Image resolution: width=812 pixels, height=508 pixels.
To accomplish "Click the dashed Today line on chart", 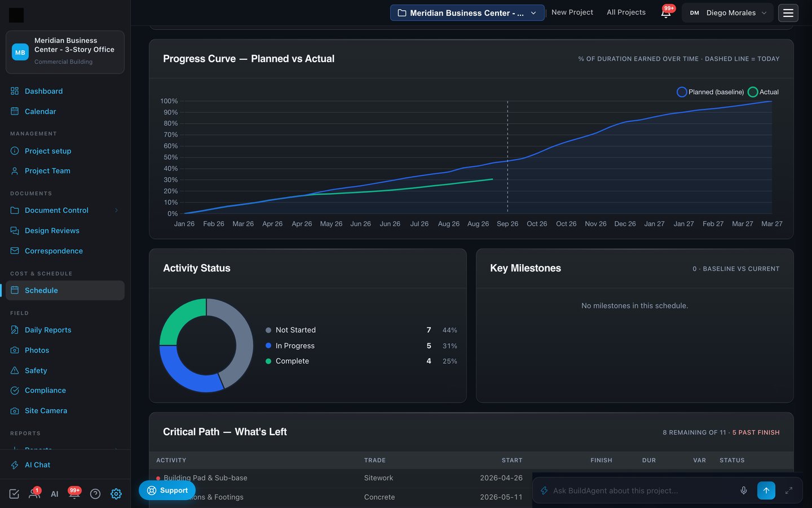I will pyautogui.click(x=507, y=156).
